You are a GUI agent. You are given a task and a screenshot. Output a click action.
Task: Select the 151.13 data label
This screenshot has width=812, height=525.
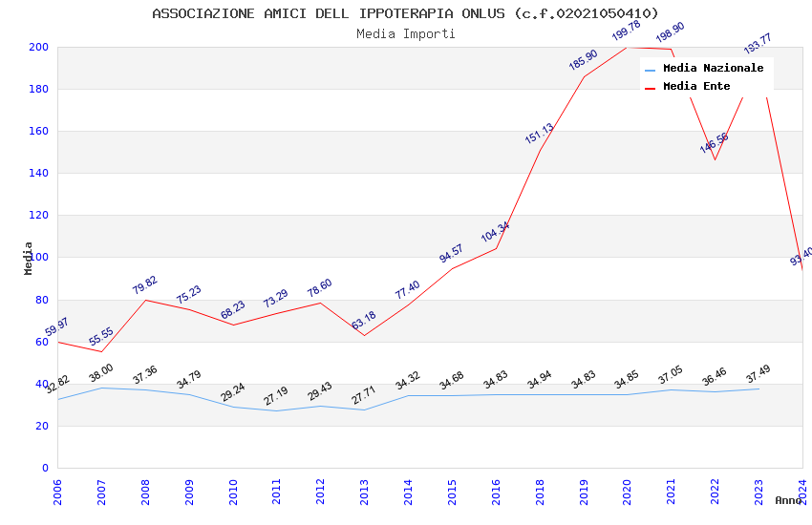tap(539, 134)
